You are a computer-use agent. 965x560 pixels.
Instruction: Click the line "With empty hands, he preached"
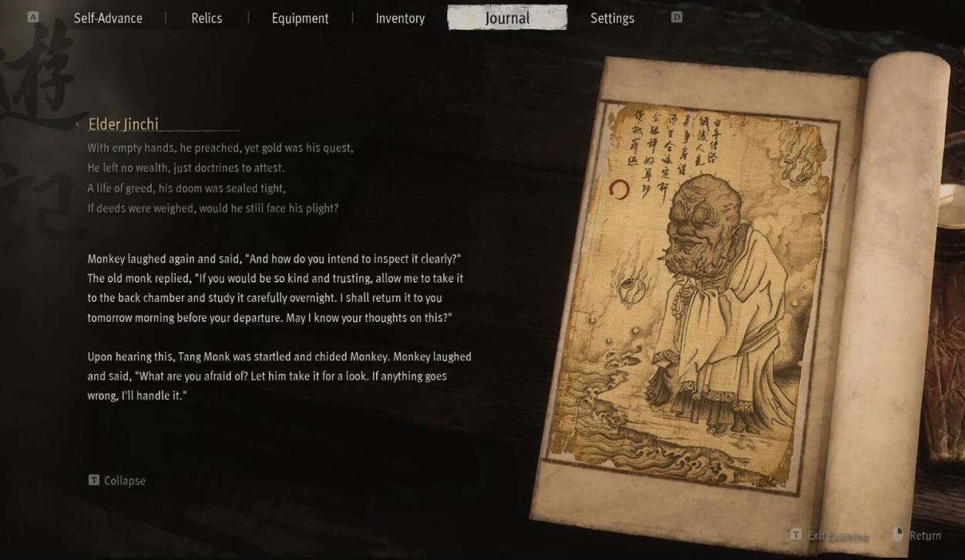pyautogui.click(x=220, y=148)
